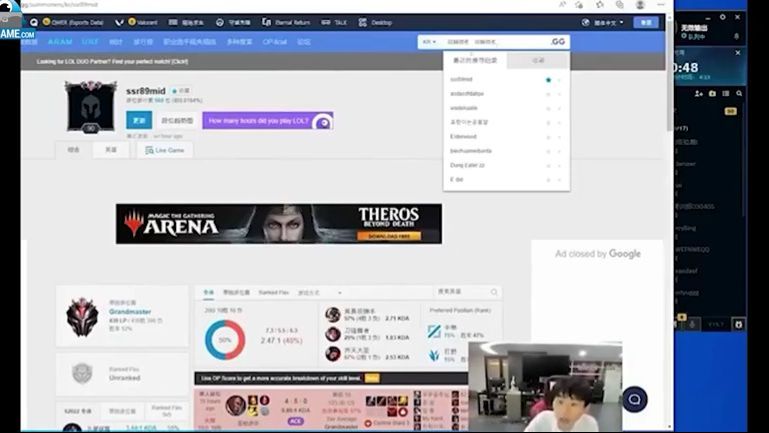
Task: Select Elderwood in recent searches
Action: 463,137
